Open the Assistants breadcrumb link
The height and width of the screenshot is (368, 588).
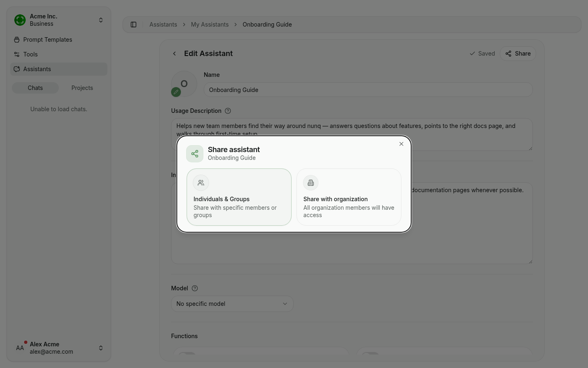(163, 25)
